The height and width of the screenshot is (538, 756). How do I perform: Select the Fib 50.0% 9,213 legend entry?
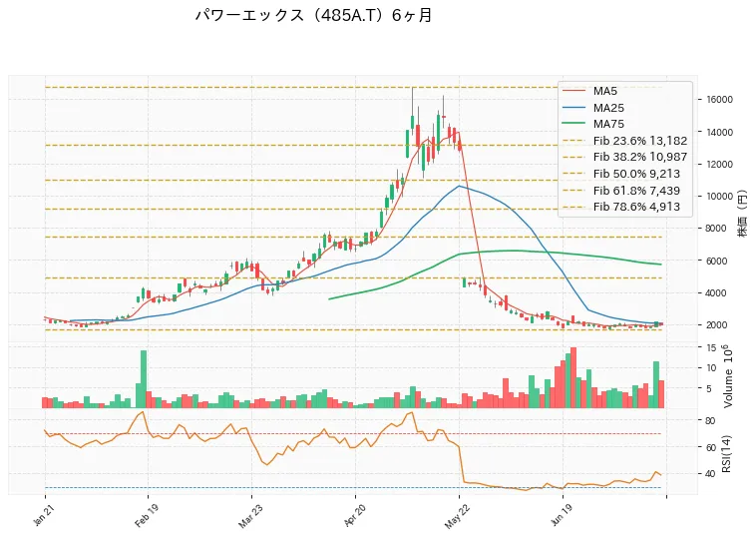point(621,174)
